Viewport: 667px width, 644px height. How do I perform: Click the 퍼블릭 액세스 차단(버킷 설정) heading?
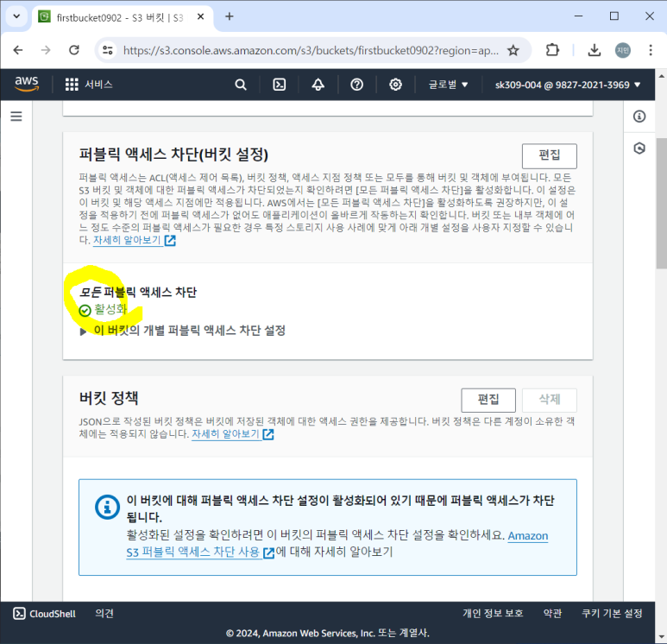(x=173, y=155)
